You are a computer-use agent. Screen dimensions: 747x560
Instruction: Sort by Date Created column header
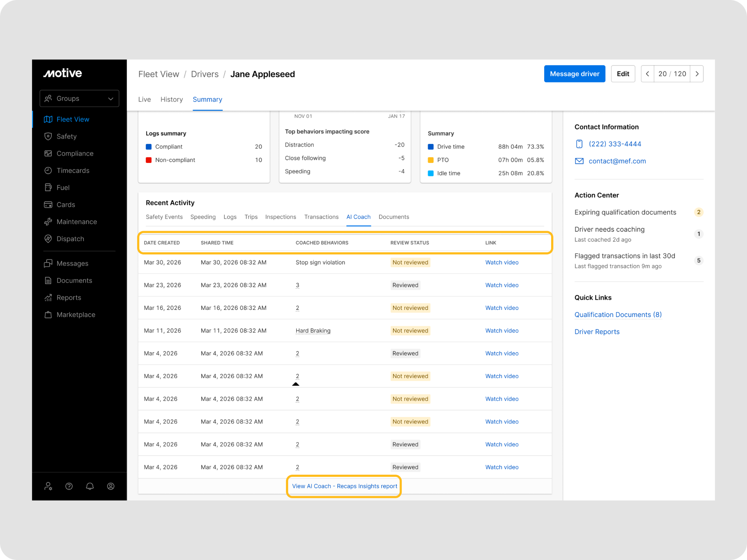pyautogui.click(x=162, y=243)
